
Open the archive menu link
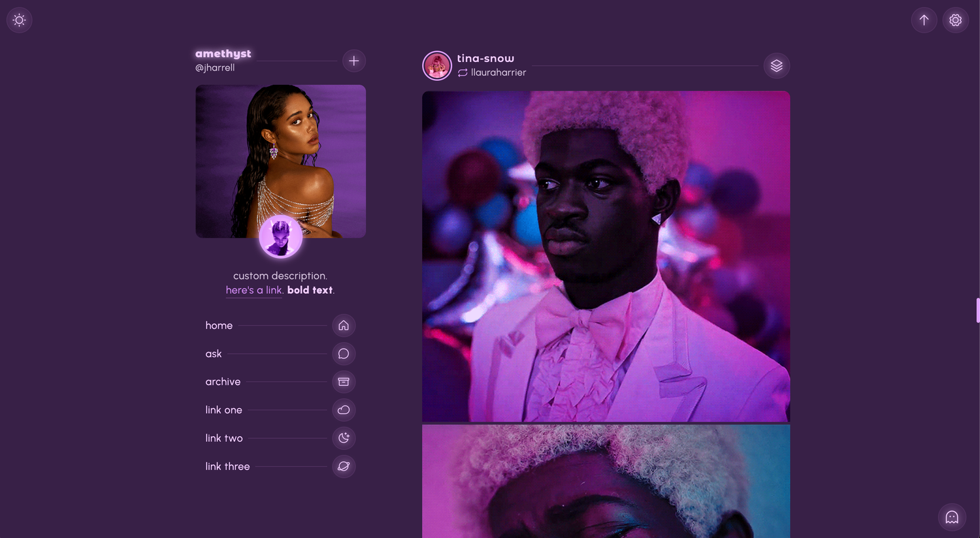pos(223,382)
